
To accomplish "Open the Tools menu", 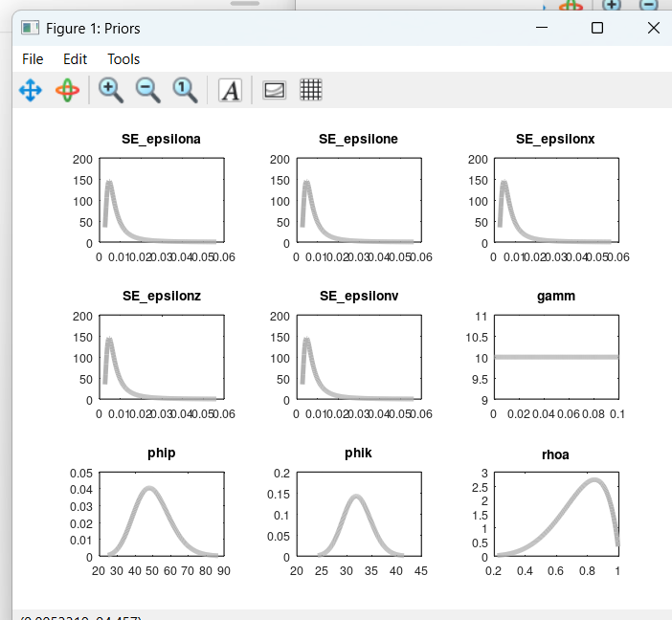I will [x=123, y=59].
